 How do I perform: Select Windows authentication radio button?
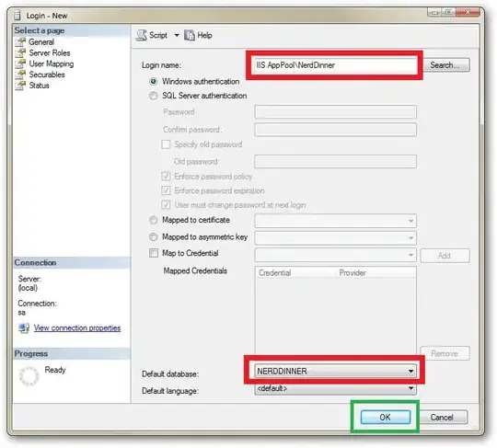pyautogui.click(x=153, y=82)
